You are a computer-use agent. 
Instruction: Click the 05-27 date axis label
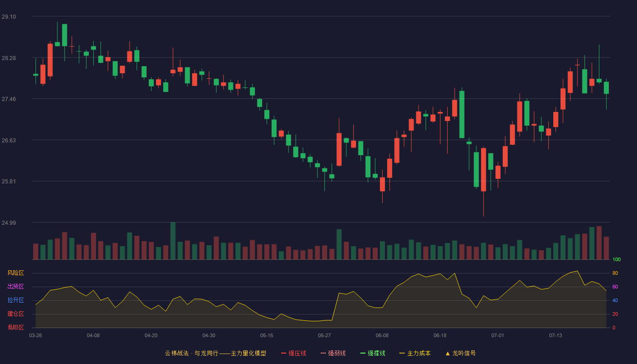coord(324,335)
